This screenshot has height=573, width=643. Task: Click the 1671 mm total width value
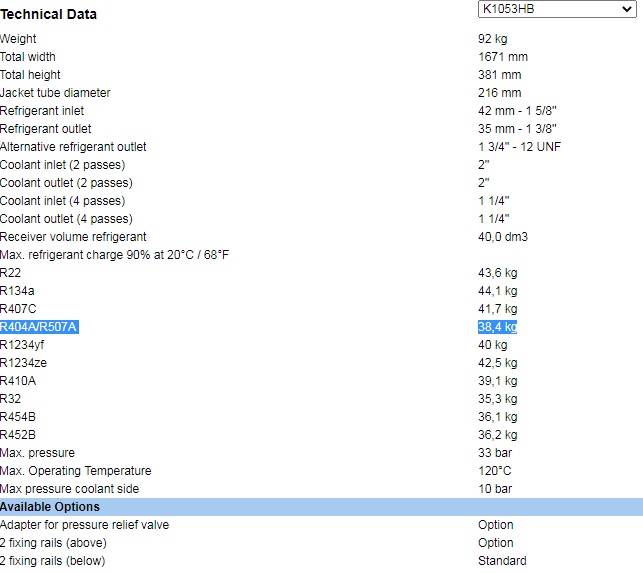pyautogui.click(x=502, y=57)
